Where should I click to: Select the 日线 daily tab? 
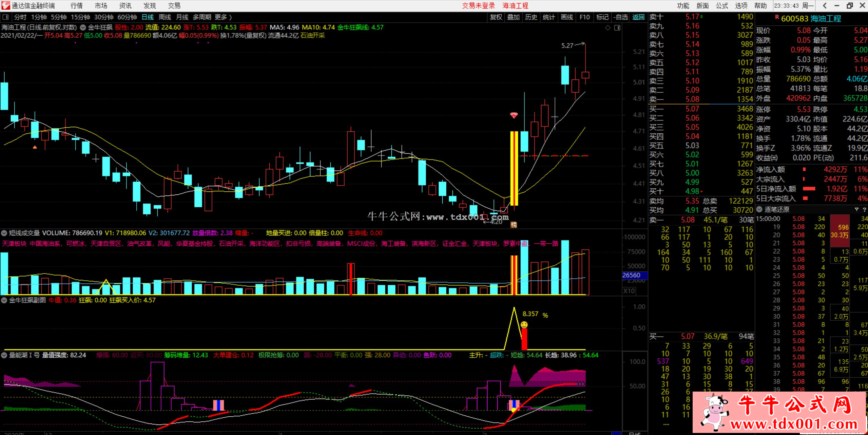[x=148, y=17]
